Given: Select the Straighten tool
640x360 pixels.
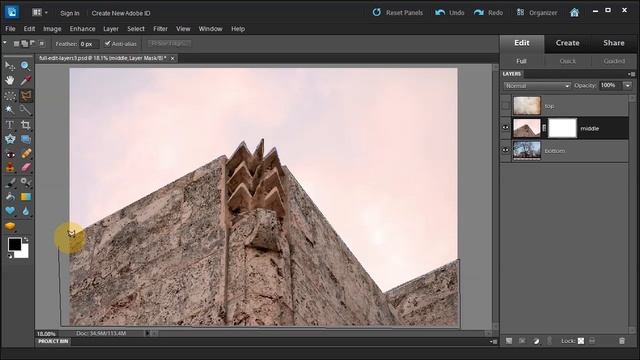Looking at the screenshot, I should (25, 139).
